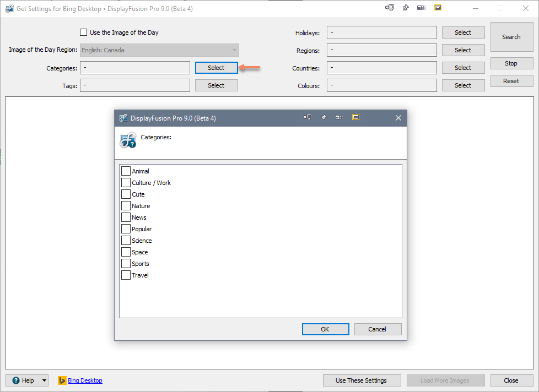Toggle Use the Image of the Day
This screenshot has width=539, height=392.
point(84,32)
